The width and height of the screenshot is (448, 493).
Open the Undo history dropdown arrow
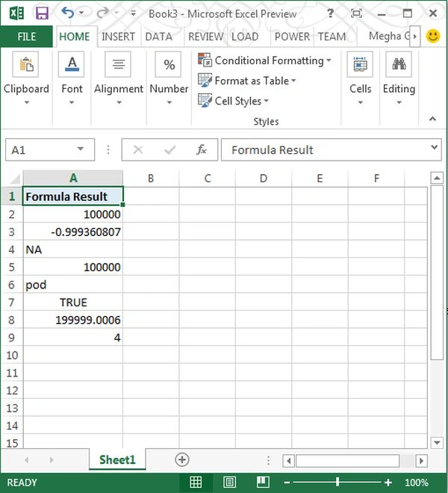81,13
